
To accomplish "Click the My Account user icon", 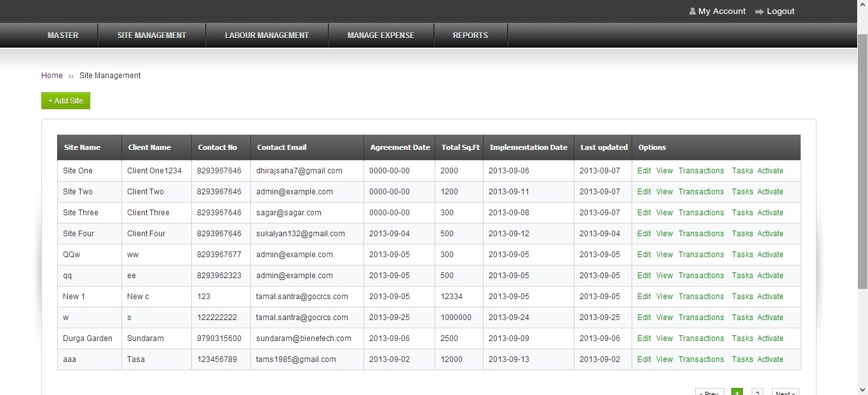I will point(692,11).
